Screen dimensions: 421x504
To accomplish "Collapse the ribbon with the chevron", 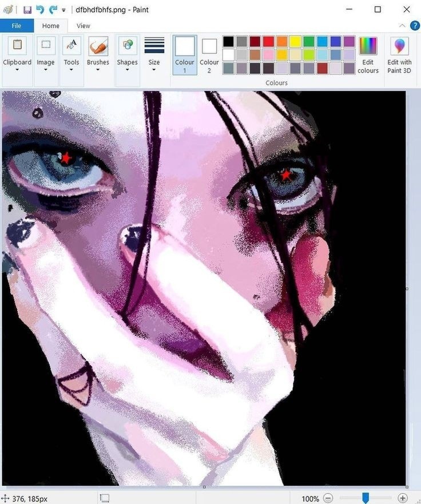I will pyautogui.click(x=402, y=26).
